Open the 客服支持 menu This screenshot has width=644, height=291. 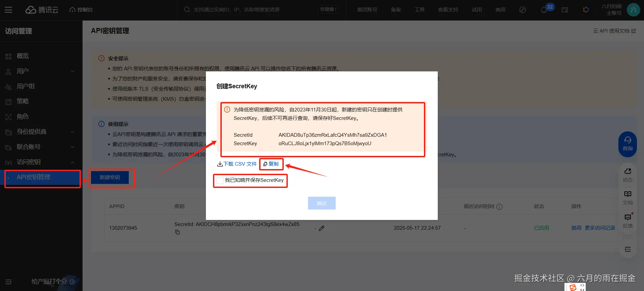(x=448, y=10)
